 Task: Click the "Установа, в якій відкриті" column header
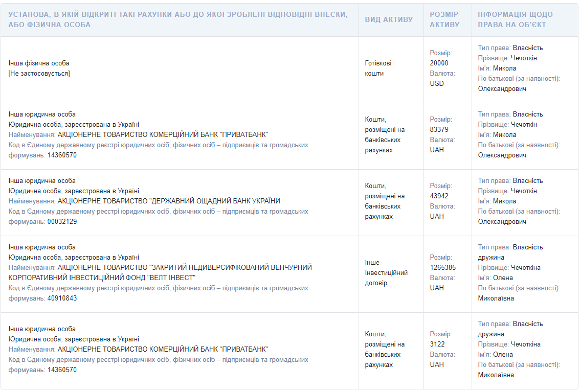[178, 19]
